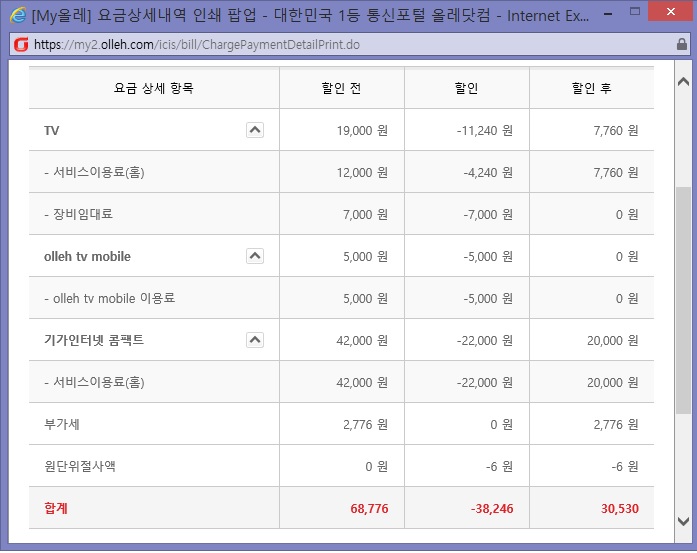Click the red site icon beside the URL
Screen dimensions: 697x553
tap(19, 45)
